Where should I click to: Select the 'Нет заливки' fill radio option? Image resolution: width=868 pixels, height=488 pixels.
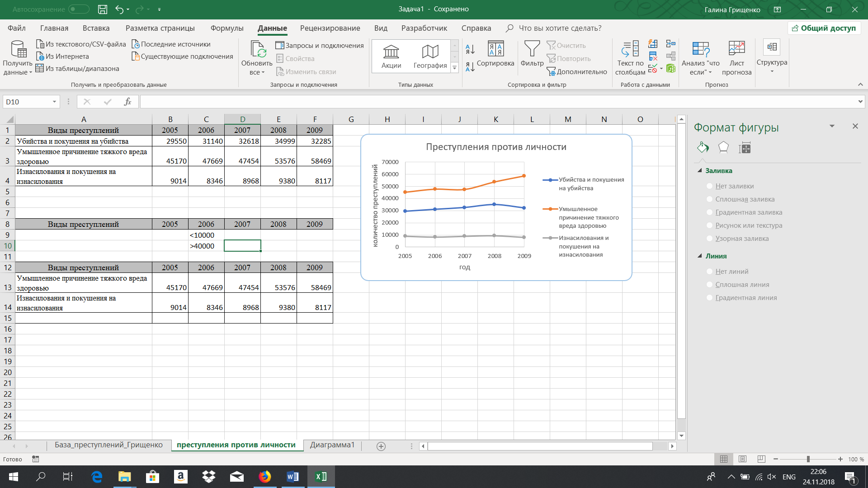[709, 186]
